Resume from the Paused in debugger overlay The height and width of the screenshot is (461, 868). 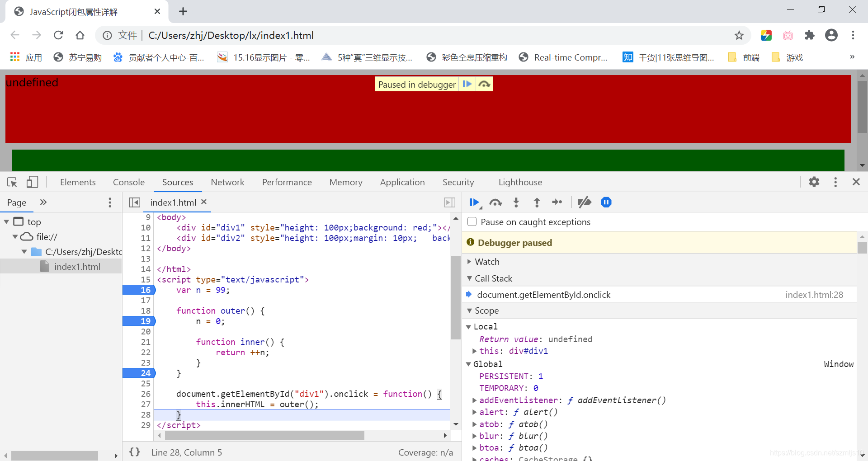[x=467, y=84]
